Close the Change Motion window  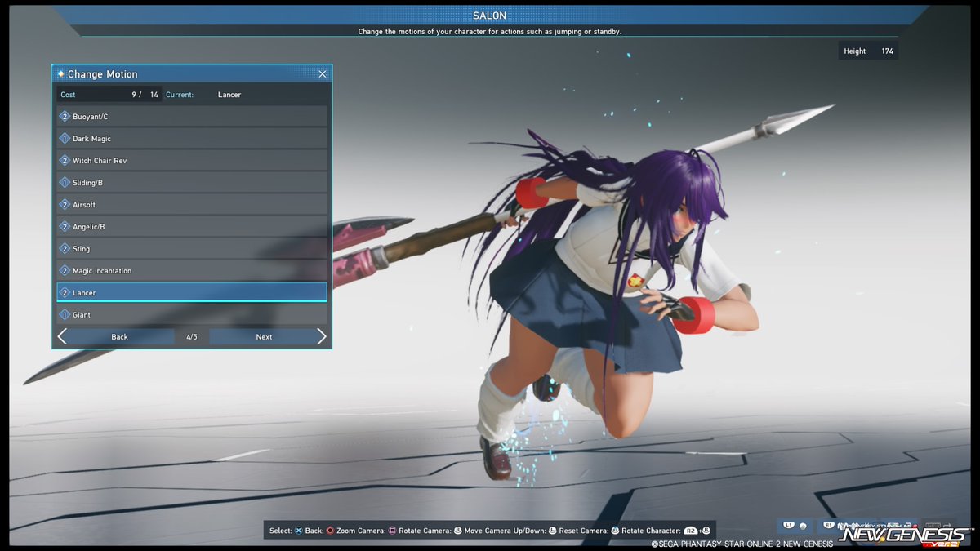(322, 73)
